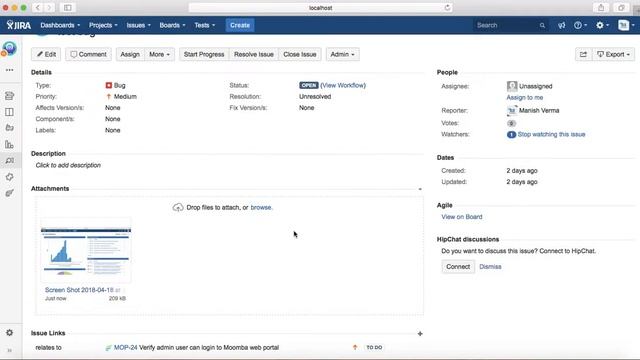Open the Tests dropdown menu

(204, 25)
